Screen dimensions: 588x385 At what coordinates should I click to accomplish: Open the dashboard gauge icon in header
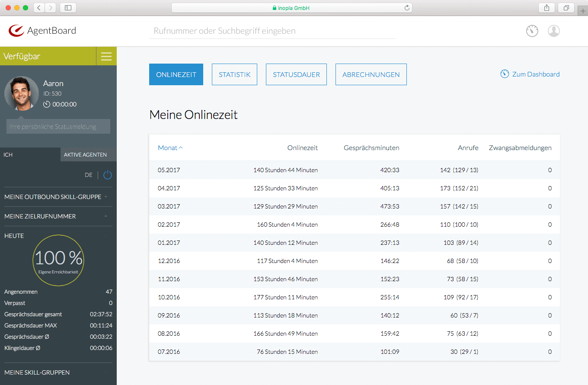pos(532,31)
